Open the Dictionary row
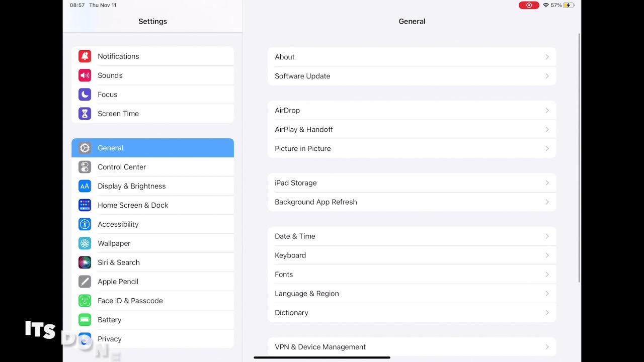The width and height of the screenshot is (644, 362). pos(412,313)
